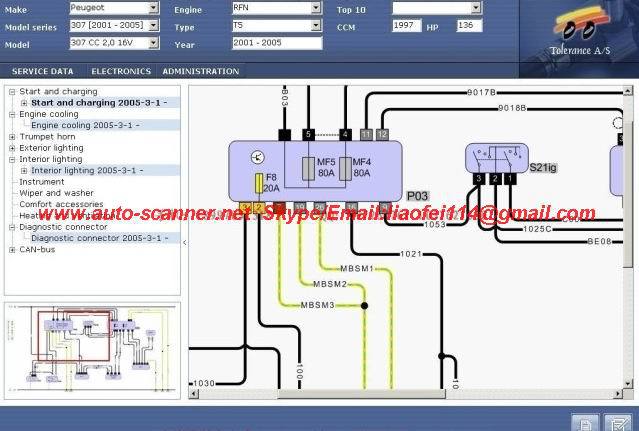Click the HP field showing 136
The width and height of the screenshot is (639, 431).
[x=469, y=25]
